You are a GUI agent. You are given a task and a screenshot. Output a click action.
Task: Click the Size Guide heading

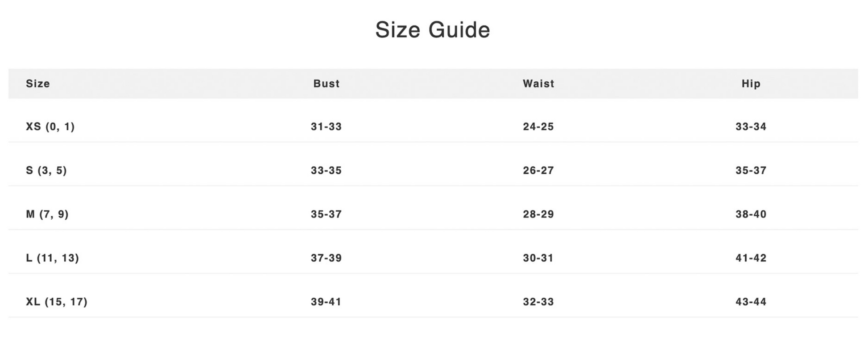[x=432, y=30]
